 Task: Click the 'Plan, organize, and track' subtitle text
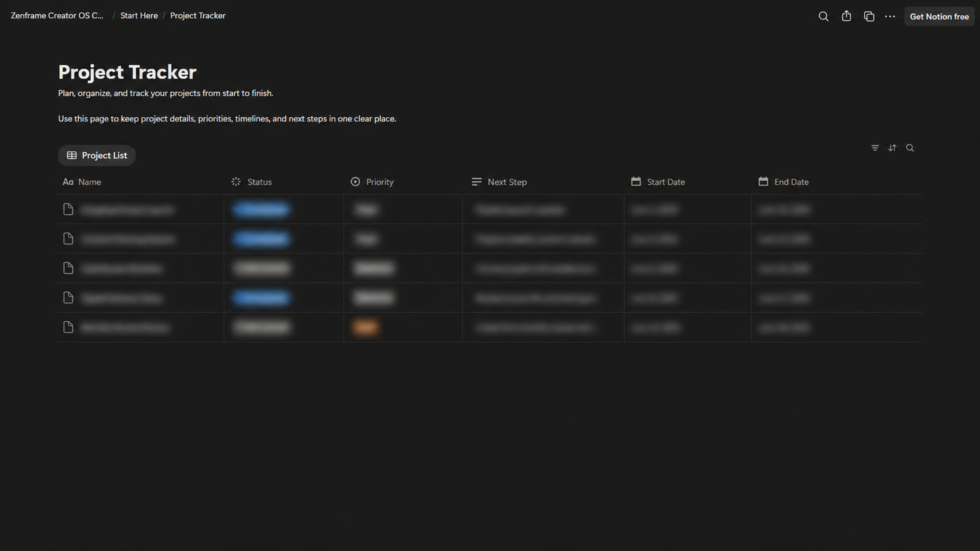[165, 93]
